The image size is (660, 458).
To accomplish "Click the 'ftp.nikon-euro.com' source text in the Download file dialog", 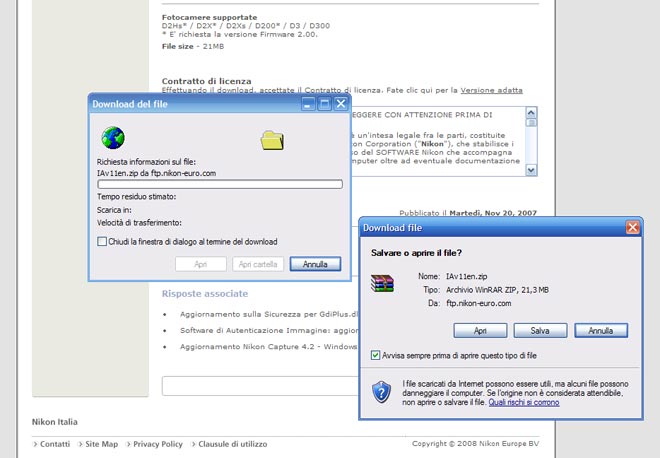I will [x=479, y=303].
